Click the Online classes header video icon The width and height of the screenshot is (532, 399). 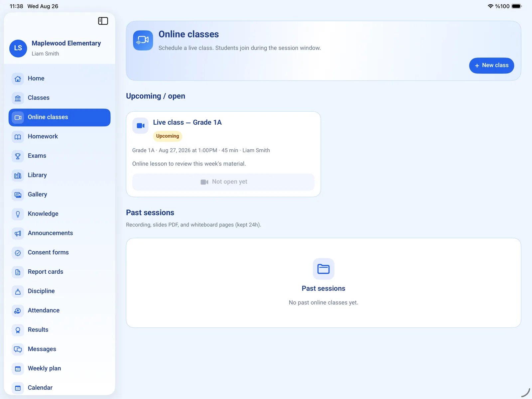click(x=143, y=40)
